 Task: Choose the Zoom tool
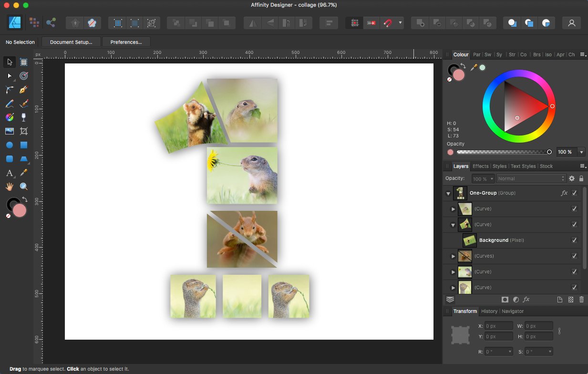[23, 186]
